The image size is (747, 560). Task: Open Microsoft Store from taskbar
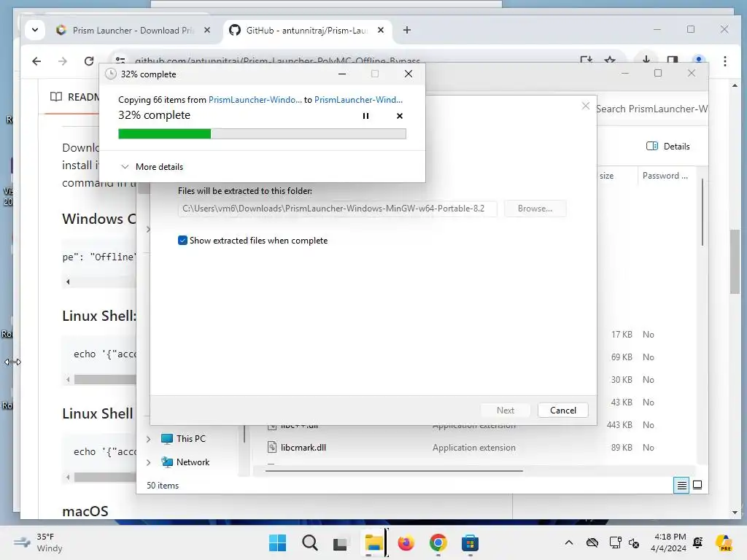pyautogui.click(x=470, y=542)
